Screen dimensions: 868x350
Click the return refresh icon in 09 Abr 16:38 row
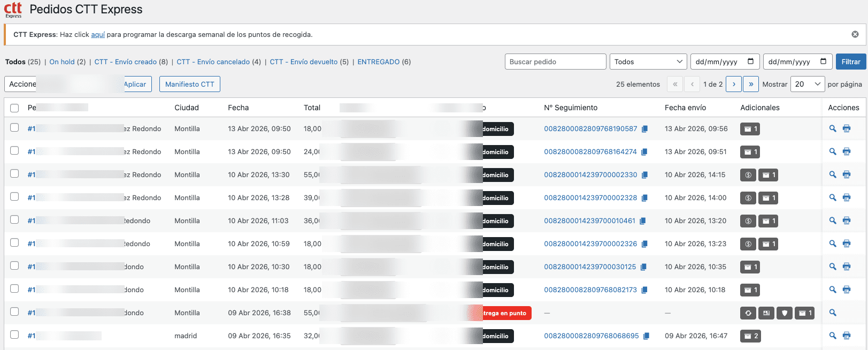point(748,313)
